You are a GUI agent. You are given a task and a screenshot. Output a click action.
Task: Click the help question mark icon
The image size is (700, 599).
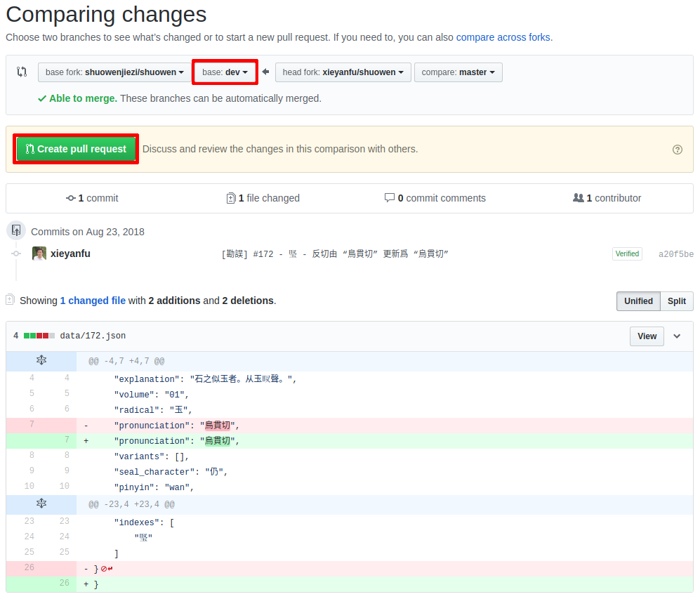click(x=678, y=150)
